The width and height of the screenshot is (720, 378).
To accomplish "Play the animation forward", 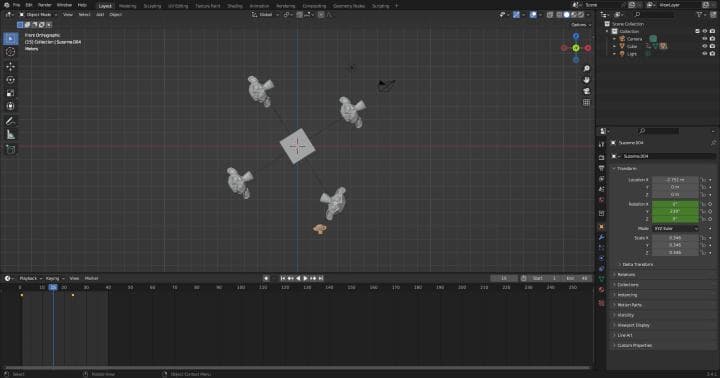I will pyautogui.click(x=305, y=278).
